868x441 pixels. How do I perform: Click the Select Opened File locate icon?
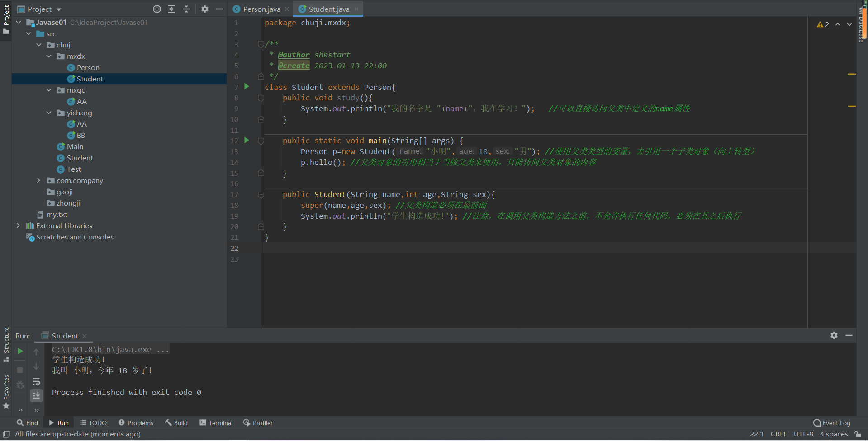pos(157,9)
